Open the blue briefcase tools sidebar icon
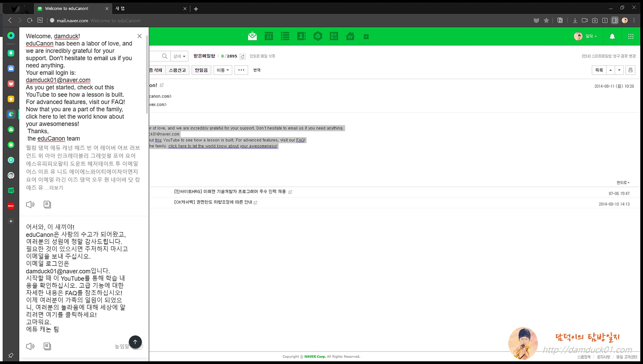Image resolution: width=643 pixels, height=364 pixels. tap(11, 68)
